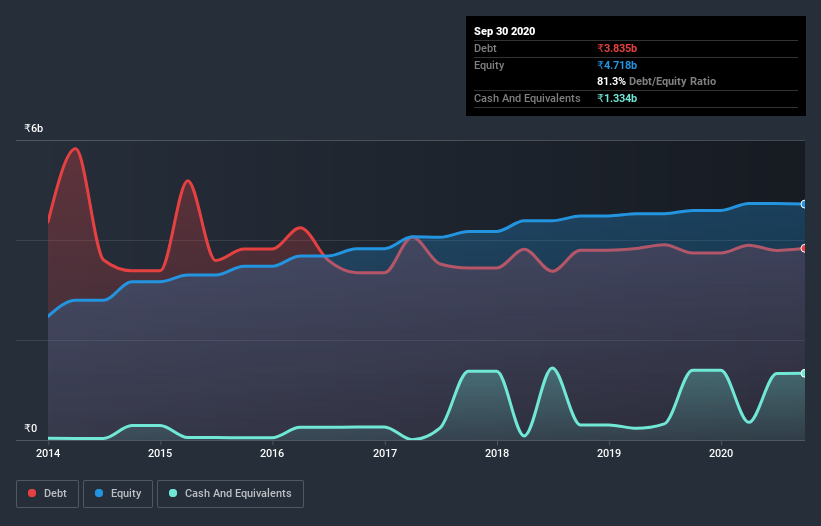Click the Debt label in tooltip
Screen dimensions: 821x526
click(x=485, y=48)
